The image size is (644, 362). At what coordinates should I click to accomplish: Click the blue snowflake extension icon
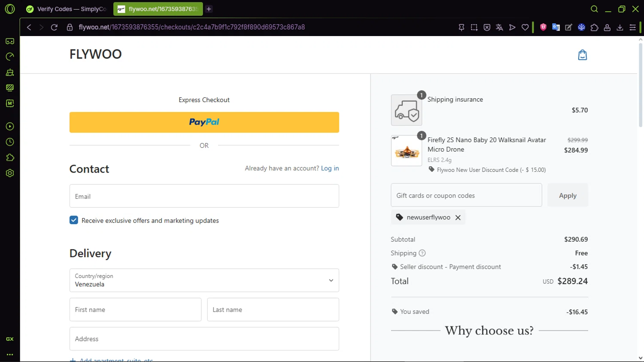(x=581, y=27)
